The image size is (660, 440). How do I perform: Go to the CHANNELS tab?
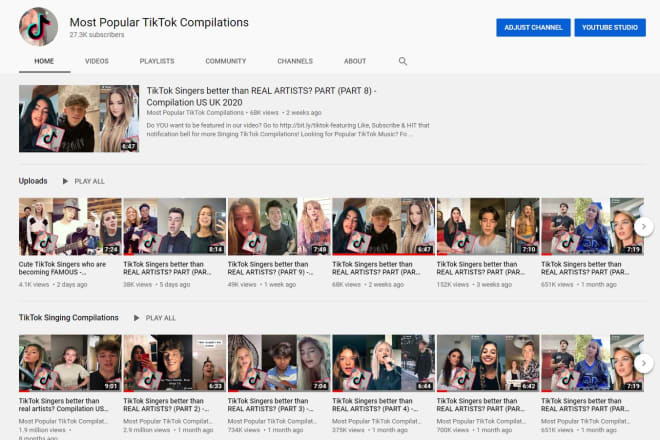click(295, 61)
